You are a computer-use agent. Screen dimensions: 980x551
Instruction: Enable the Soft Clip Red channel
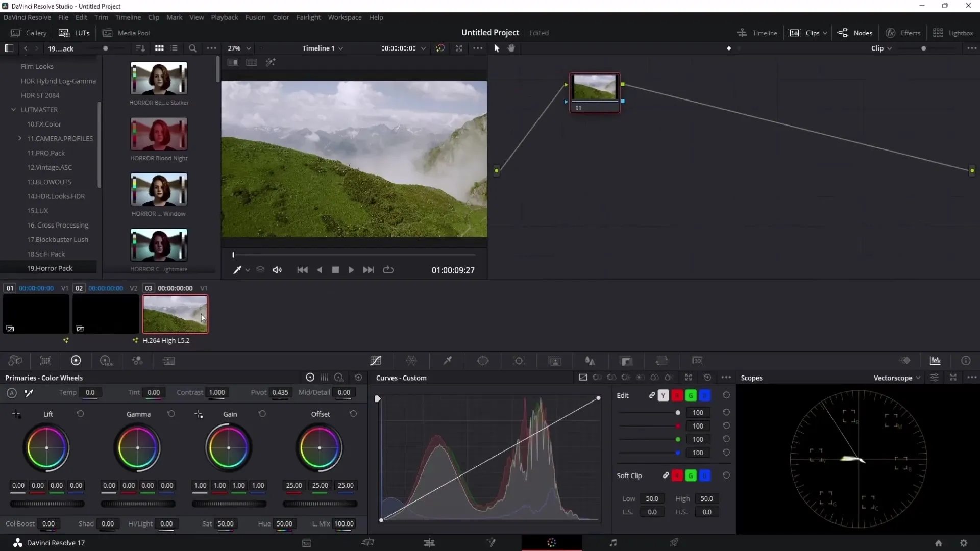677,475
